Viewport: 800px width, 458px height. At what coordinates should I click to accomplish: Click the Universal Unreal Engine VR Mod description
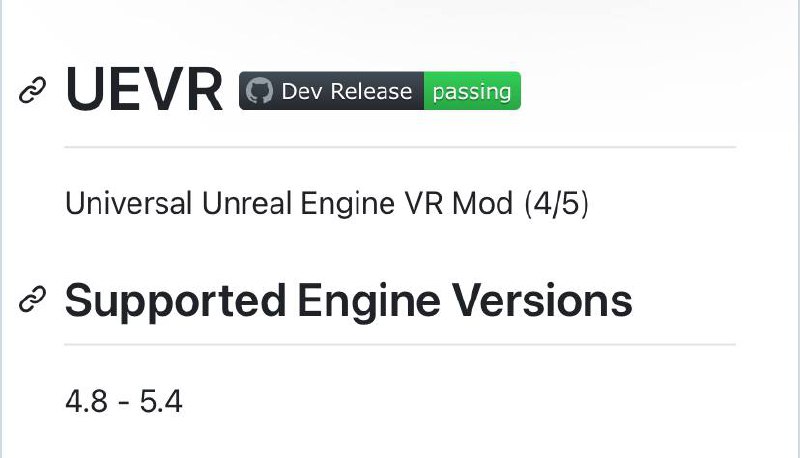click(x=327, y=203)
